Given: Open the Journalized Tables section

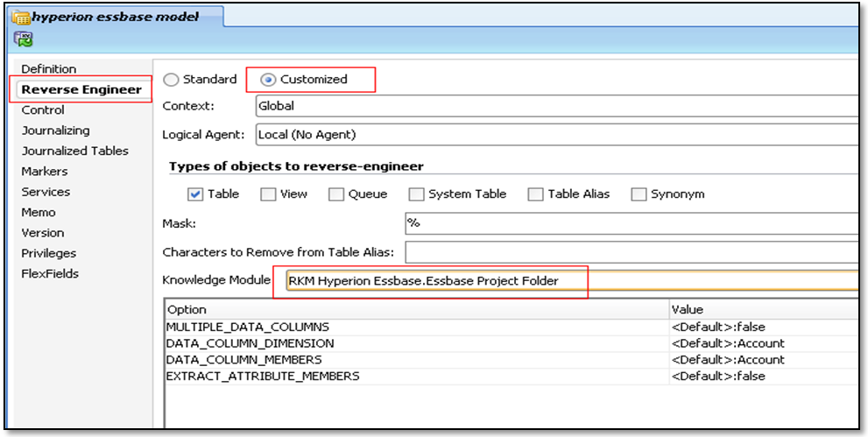Looking at the screenshot, I should (x=74, y=151).
